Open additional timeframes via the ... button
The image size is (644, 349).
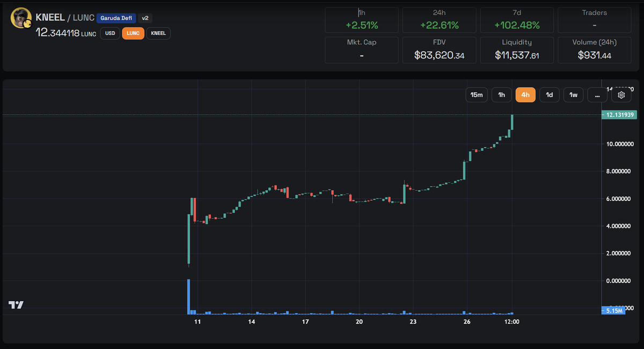click(x=597, y=94)
